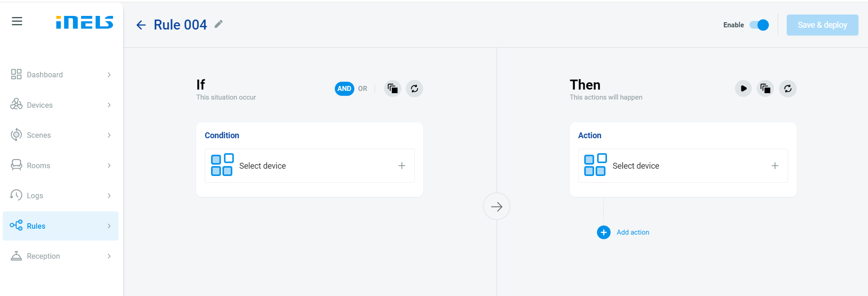Toggle the Enable switch
The width and height of the screenshot is (868, 296).
759,25
